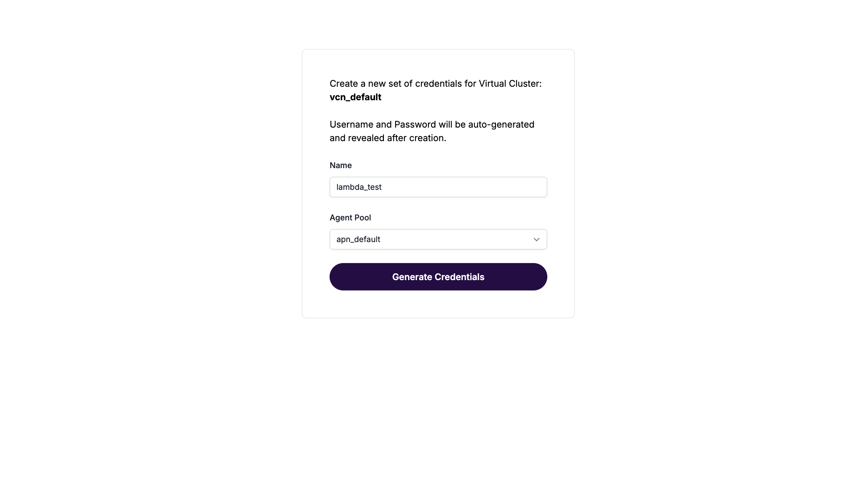This screenshot has width=868, height=492.
Task: Click "and revealed after creation." text line
Action: [387, 138]
